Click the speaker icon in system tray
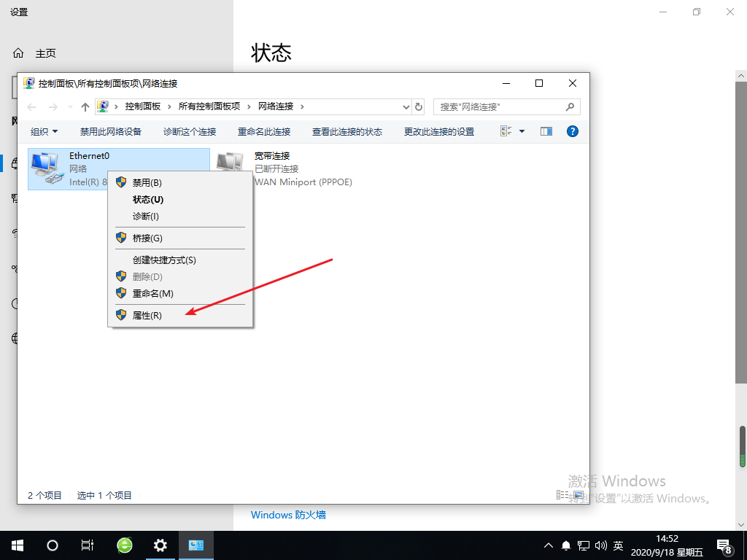This screenshot has height=560, width=747. 600,545
